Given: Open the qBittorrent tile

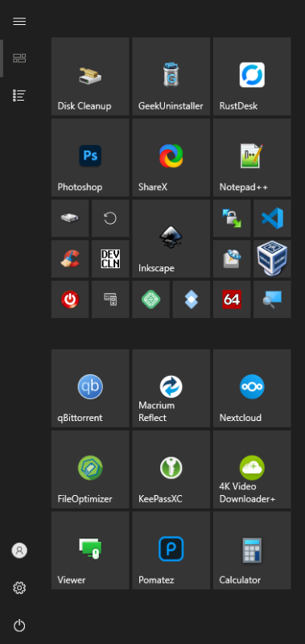Looking at the screenshot, I should (90, 388).
